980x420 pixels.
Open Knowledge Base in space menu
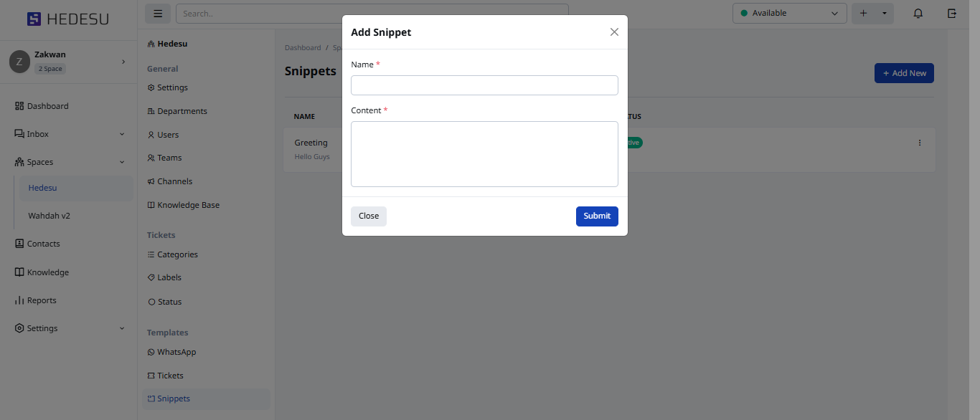[x=188, y=205]
